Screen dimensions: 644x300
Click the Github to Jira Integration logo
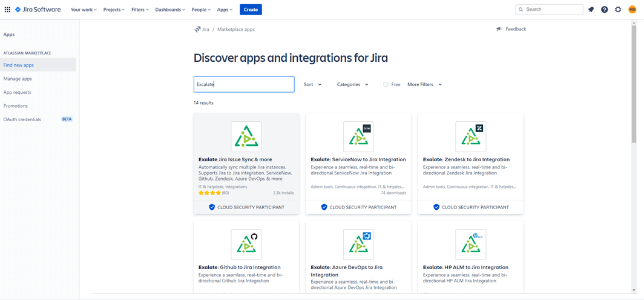click(x=246, y=244)
